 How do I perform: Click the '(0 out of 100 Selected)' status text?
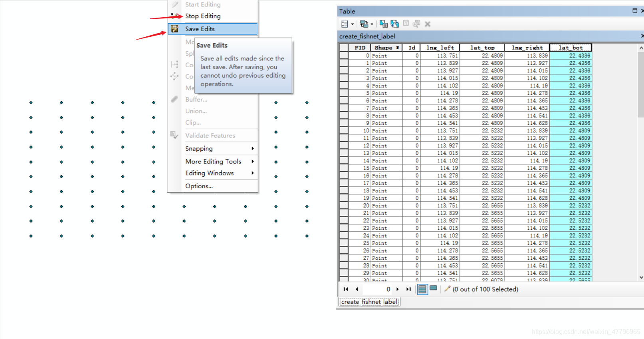485,289
